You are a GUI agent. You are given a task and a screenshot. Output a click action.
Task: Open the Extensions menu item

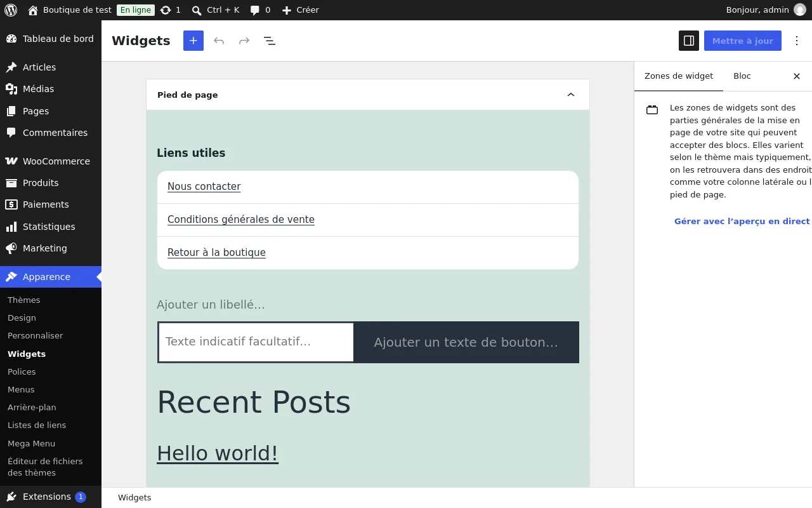51,497
